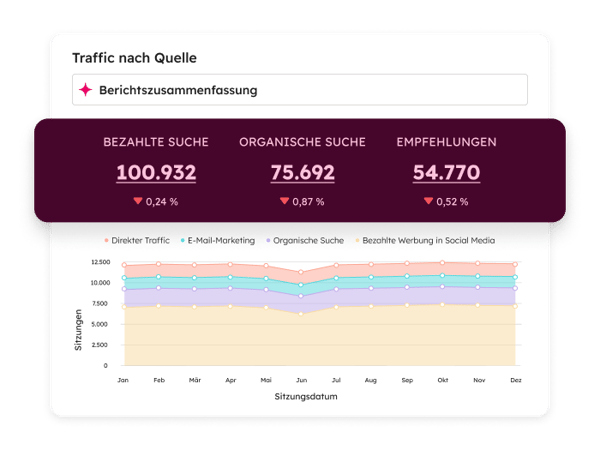Image resolution: width=600 pixels, height=450 pixels.
Task: Click the Jun label on the x-axis
Action: [x=302, y=380]
